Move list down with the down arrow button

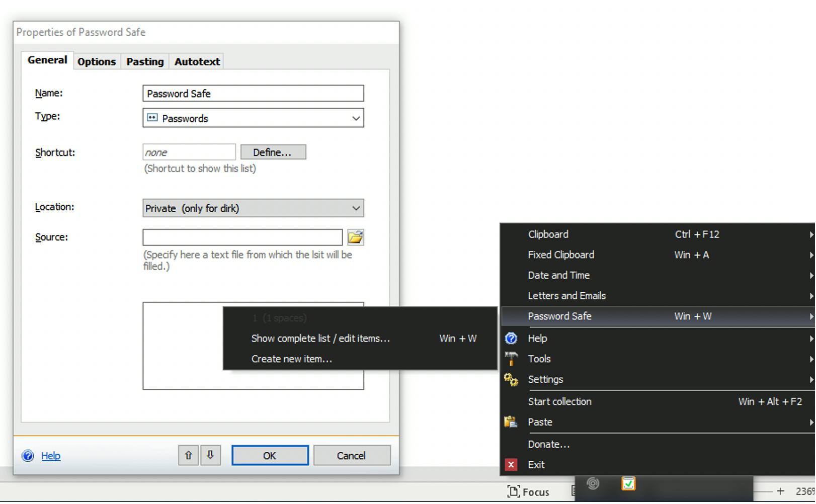[210, 455]
